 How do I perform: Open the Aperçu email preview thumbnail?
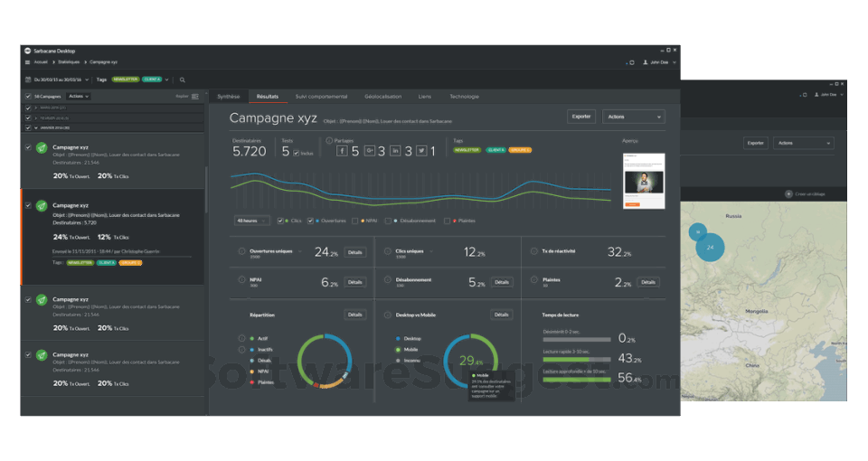pos(644,181)
